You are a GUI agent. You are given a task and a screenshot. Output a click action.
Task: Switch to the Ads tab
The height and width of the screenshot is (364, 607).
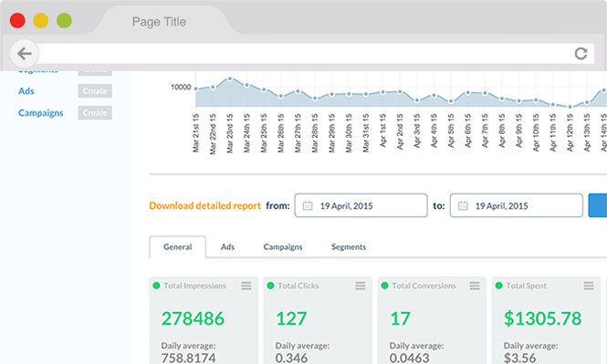click(227, 247)
